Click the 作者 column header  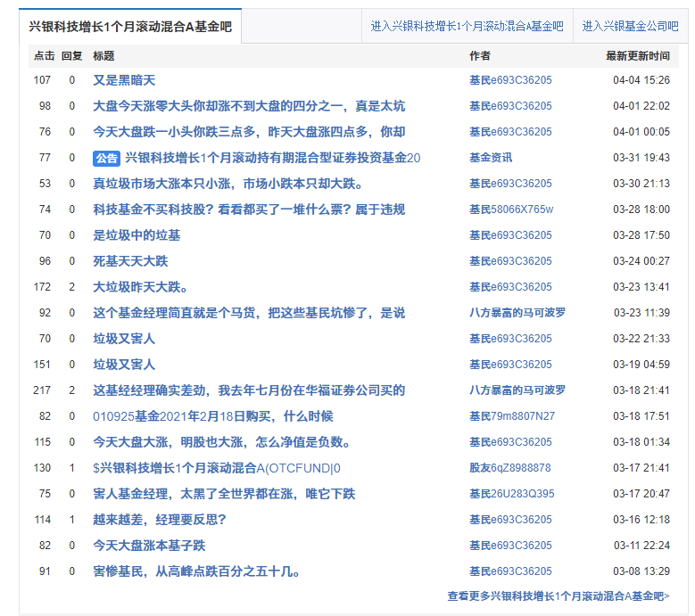pyautogui.click(x=480, y=56)
